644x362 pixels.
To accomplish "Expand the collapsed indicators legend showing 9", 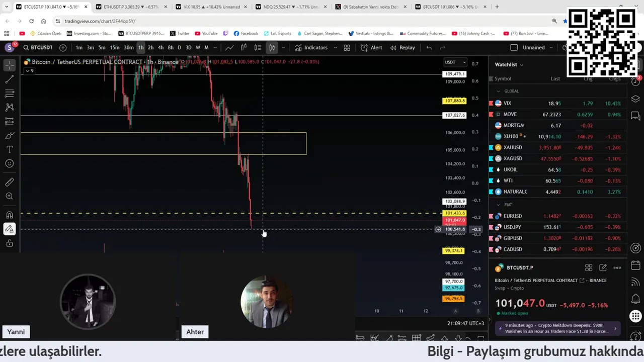I will pyautogui.click(x=30, y=71).
